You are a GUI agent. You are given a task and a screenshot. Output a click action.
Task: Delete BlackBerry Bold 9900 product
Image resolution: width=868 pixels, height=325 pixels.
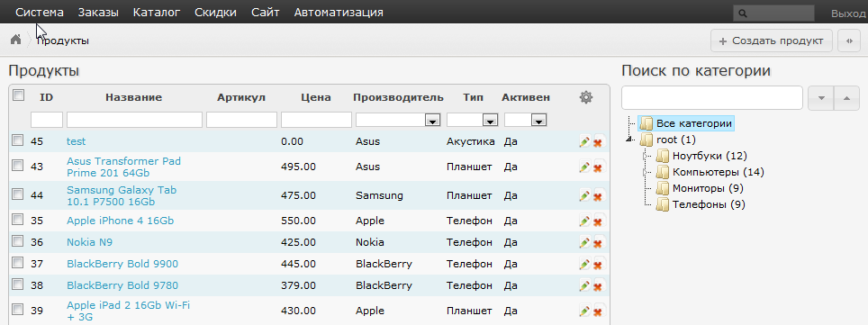(597, 265)
